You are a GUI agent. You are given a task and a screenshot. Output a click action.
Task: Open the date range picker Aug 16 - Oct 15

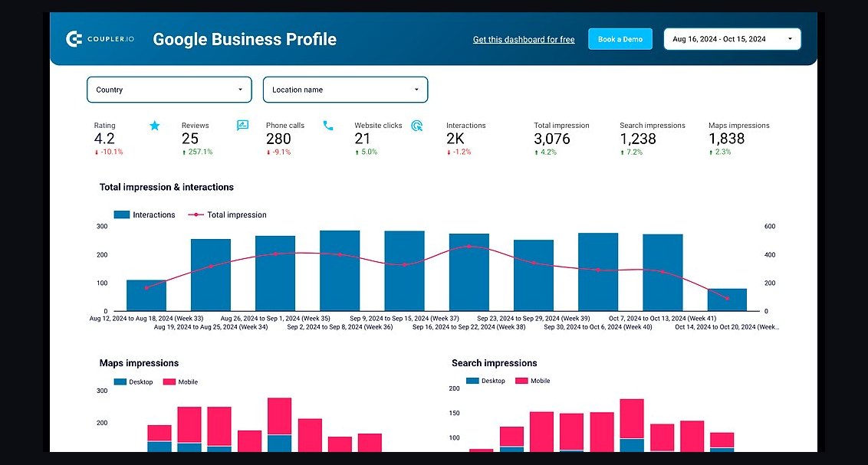tap(732, 39)
